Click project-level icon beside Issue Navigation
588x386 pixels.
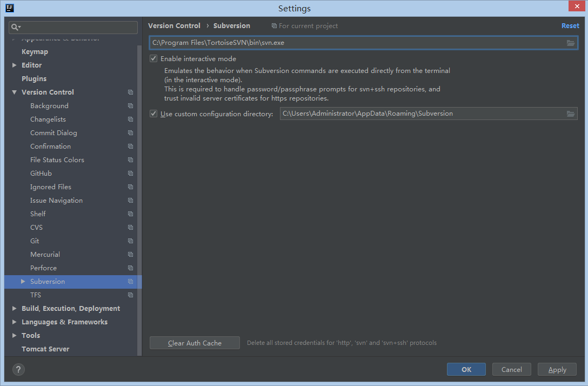[x=130, y=201]
